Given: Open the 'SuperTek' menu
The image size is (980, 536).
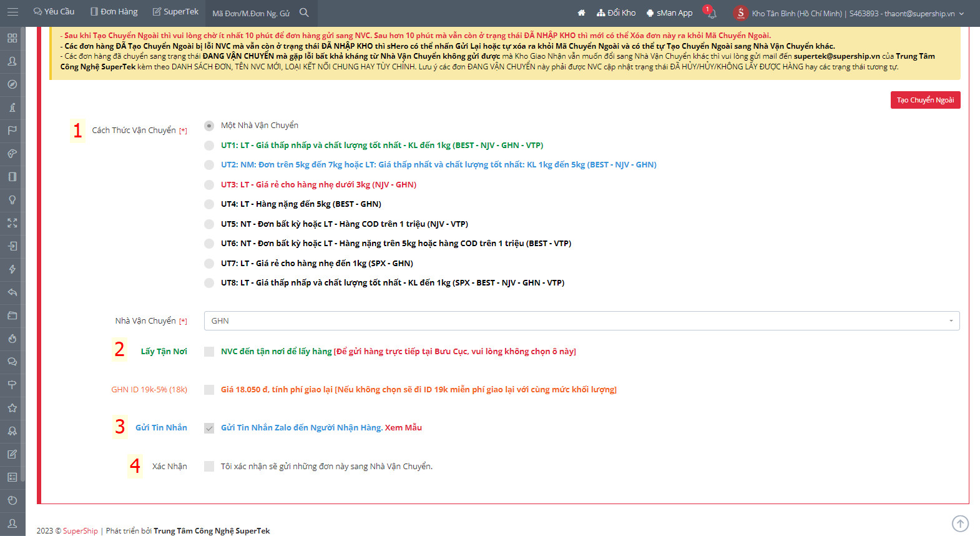Looking at the screenshot, I should click(175, 12).
